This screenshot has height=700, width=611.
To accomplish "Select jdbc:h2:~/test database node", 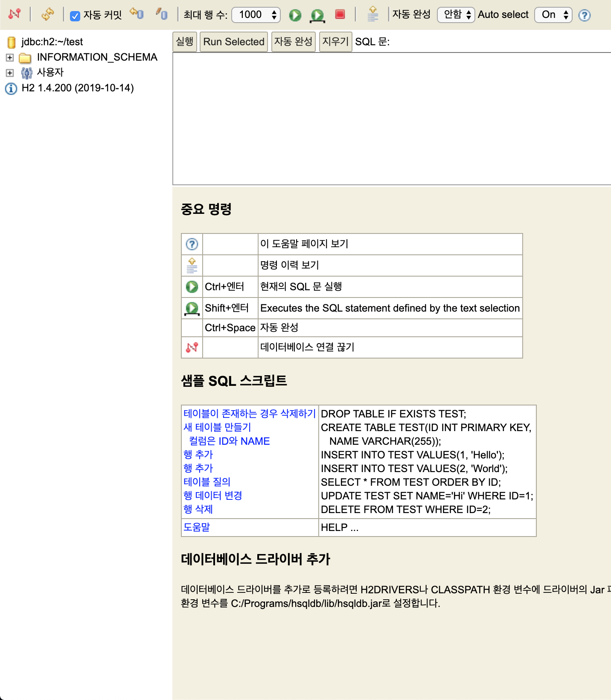I will click(x=52, y=42).
